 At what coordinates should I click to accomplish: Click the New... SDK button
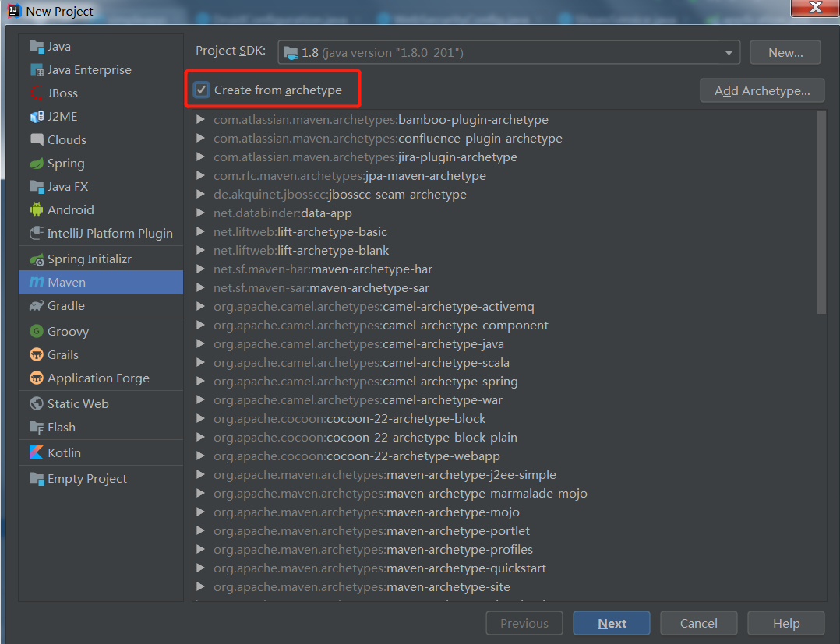785,52
